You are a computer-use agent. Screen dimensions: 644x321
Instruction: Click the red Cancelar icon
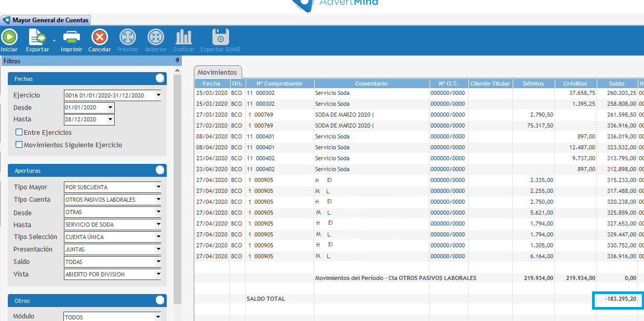(99, 37)
